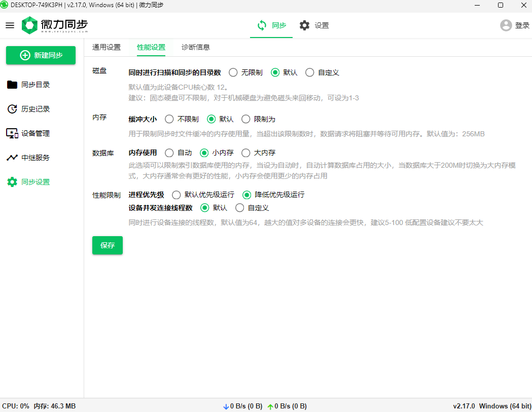Select 无限制 for directory scan count
The width and height of the screenshot is (532, 412).
pos(233,72)
